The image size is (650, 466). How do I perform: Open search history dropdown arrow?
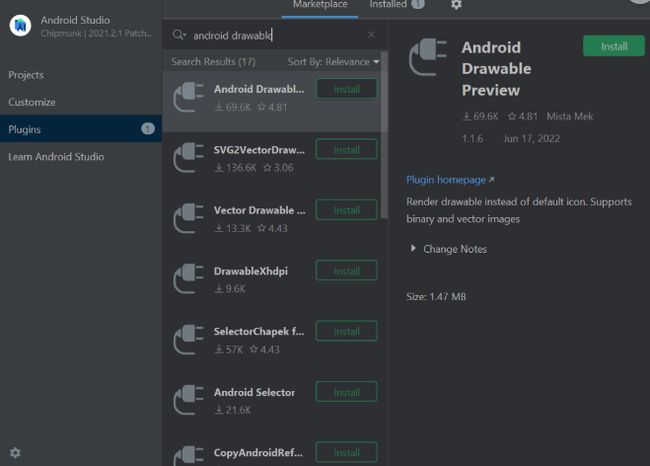click(184, 35)
